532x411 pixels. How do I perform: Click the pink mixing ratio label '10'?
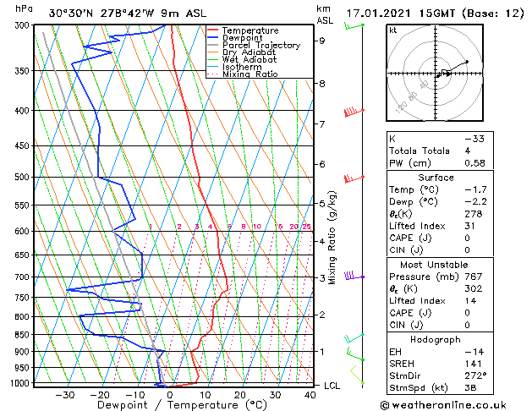point(257,227)
